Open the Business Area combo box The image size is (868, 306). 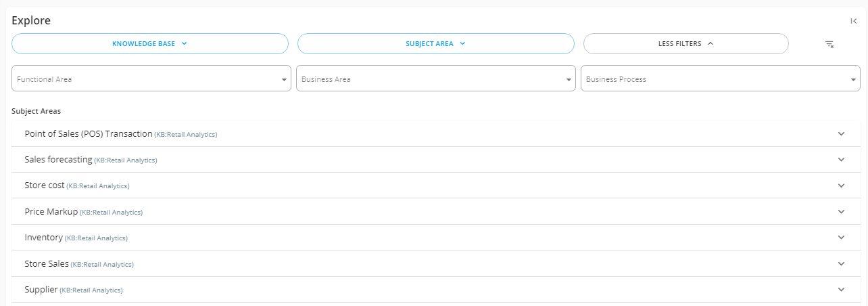[x=436, y=79]
